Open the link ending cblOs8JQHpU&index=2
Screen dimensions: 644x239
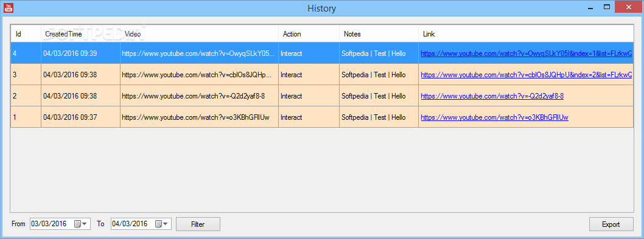click(527, 75)
